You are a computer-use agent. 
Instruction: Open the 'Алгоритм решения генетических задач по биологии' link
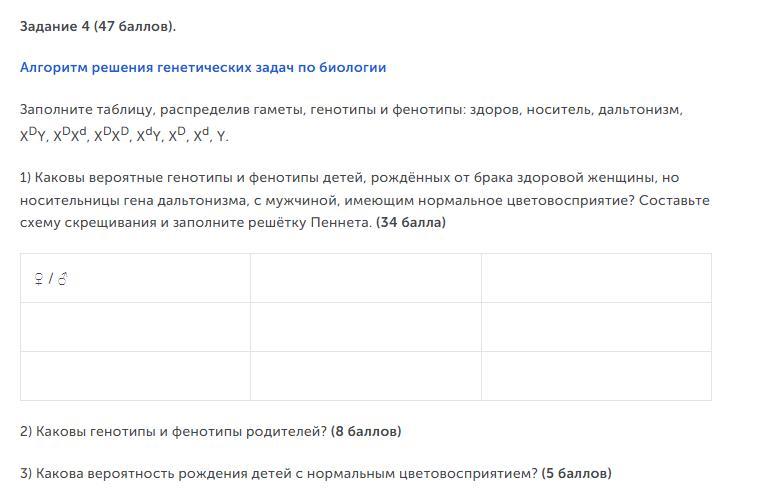point(203,67)
